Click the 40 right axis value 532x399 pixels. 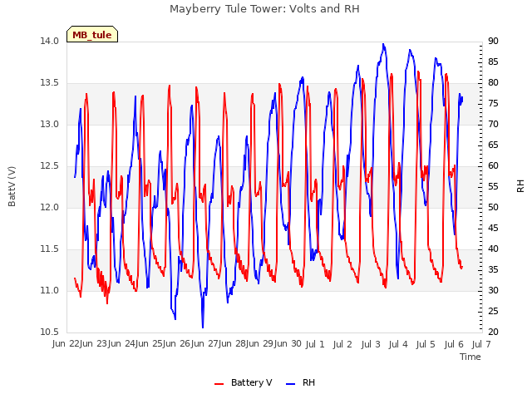pyautogui.click(x=493, y=249)
